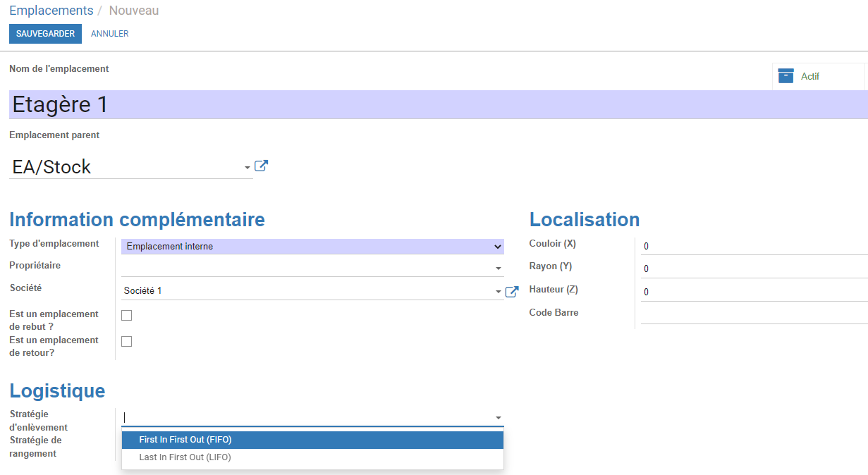Screen dimensions: 868x475
Task: Click ANNULER to discard changes
Action: point(110,34)
